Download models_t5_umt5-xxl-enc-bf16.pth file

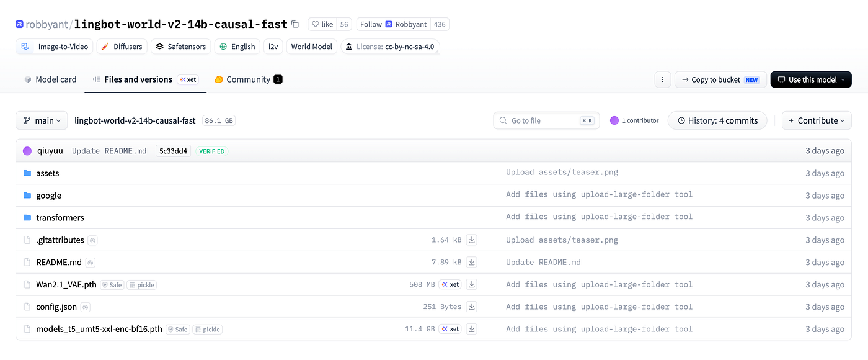click(471, 329)
